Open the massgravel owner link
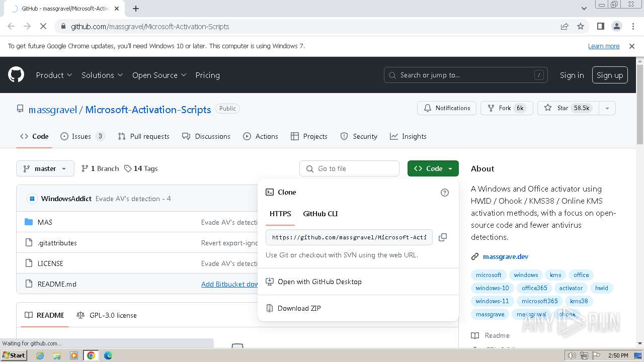The height and width of the screenshot is (362, 644). coord(53,110)
